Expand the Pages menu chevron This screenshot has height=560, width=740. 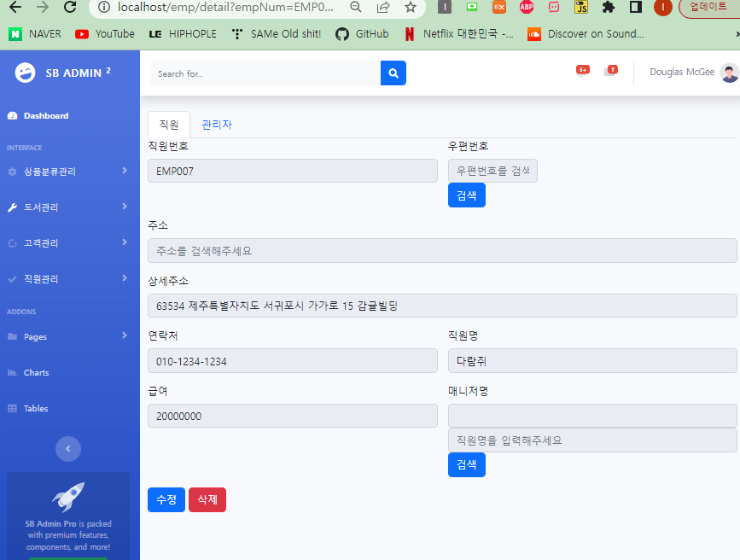125,335
